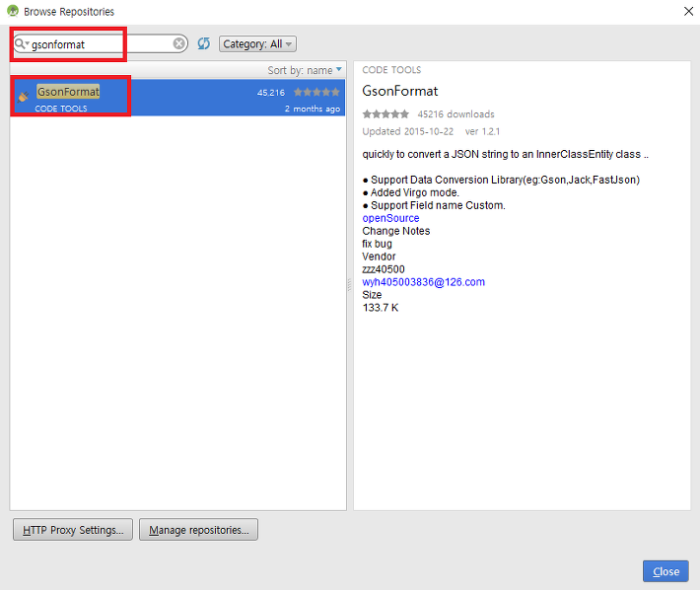Click the 'Support Data Conversion Library' bullet text
Image resolution: width=700 pixels, height=590 pixels.
coord(506,180)
